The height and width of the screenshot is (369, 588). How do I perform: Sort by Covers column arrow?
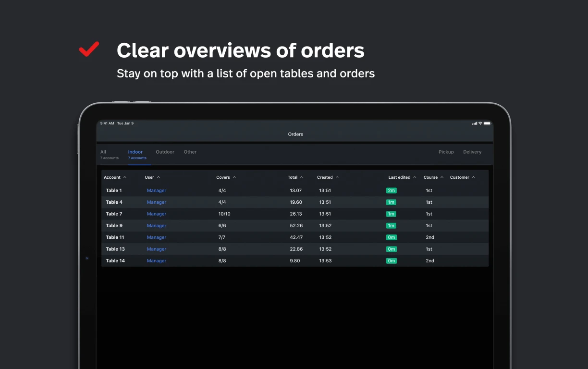point(234,177)
